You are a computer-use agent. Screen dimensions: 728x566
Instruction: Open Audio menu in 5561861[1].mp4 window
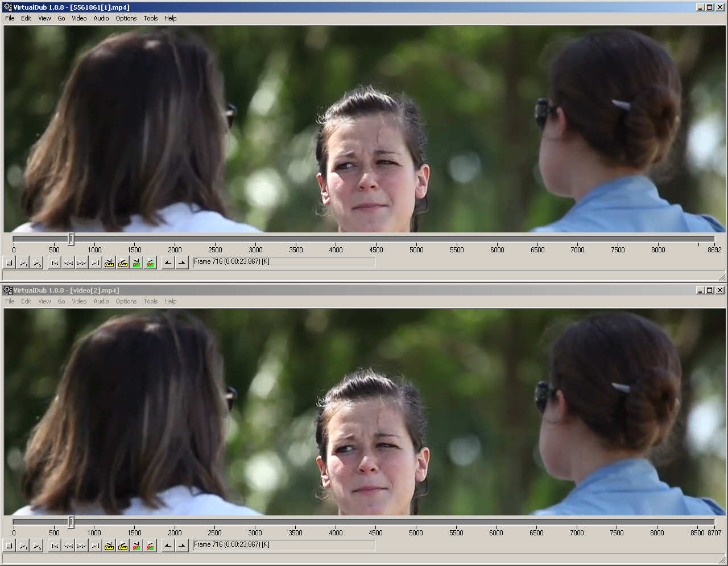101,18
